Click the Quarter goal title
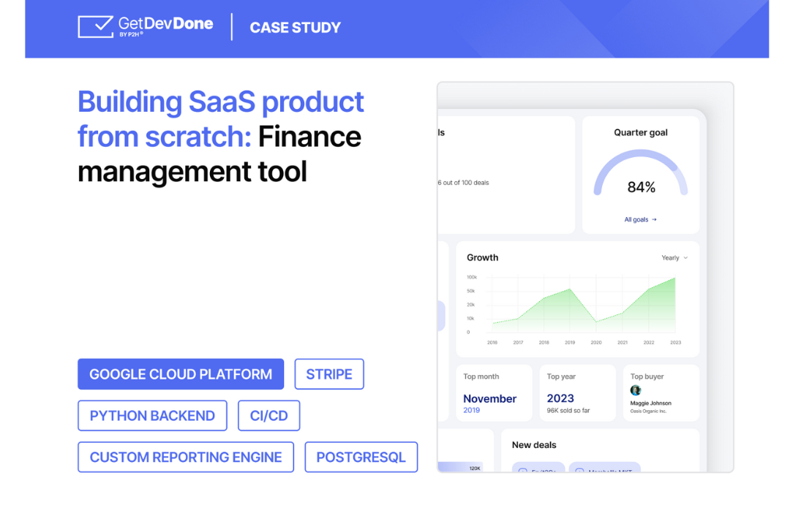This screenshot has width=812, height=508. pyautogui.click(x=641, y=132)
